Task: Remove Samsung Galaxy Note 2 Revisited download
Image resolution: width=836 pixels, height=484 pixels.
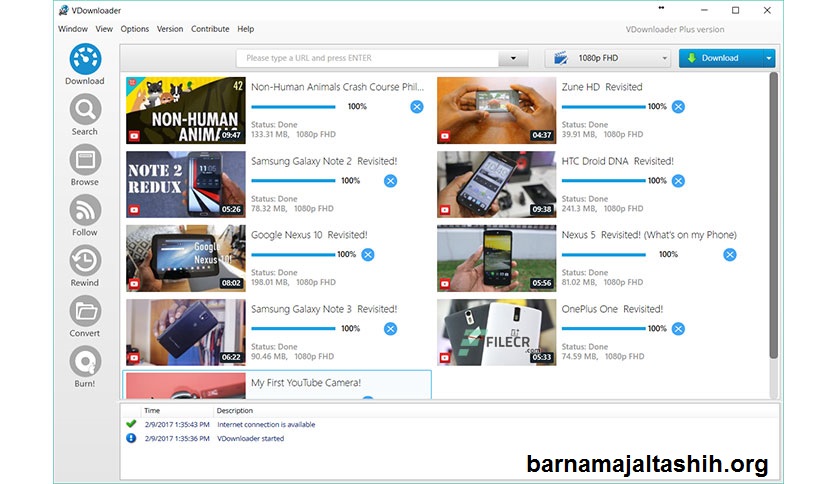Action: tap(390, 181)
